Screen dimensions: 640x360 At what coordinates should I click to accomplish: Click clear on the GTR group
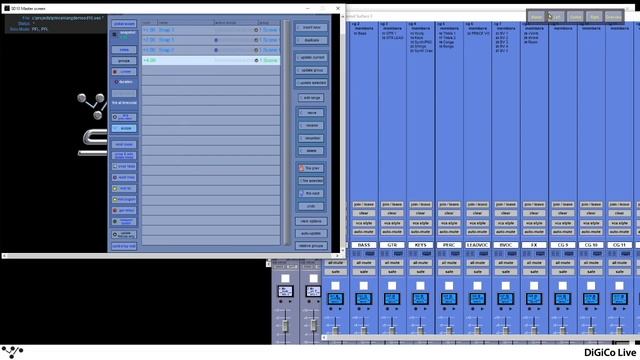pyautogui.click(x=392, y=213)
